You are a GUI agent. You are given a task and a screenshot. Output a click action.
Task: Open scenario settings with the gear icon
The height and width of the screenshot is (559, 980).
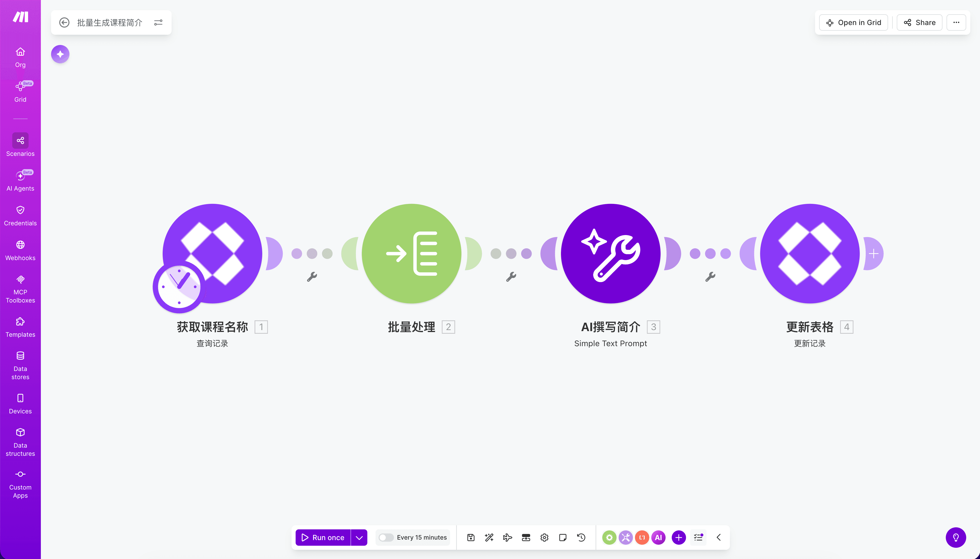544,537
